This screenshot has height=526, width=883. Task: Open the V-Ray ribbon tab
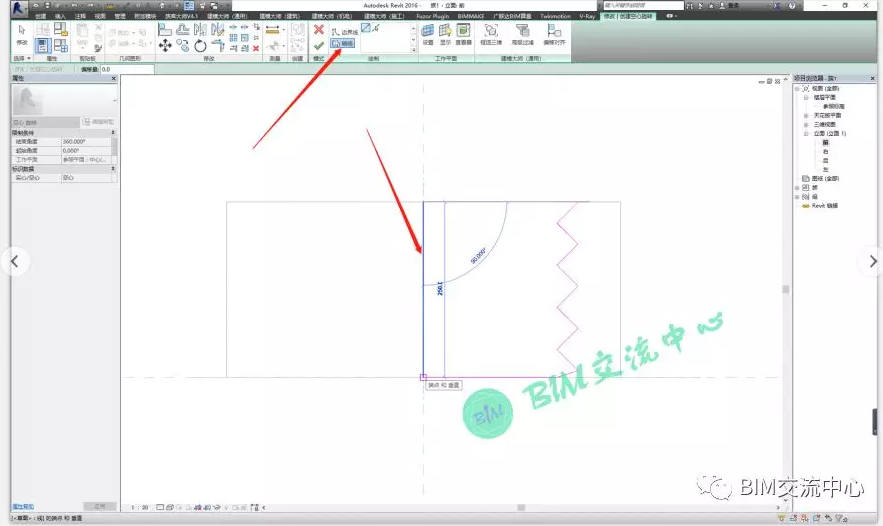[x=587, y=16]
